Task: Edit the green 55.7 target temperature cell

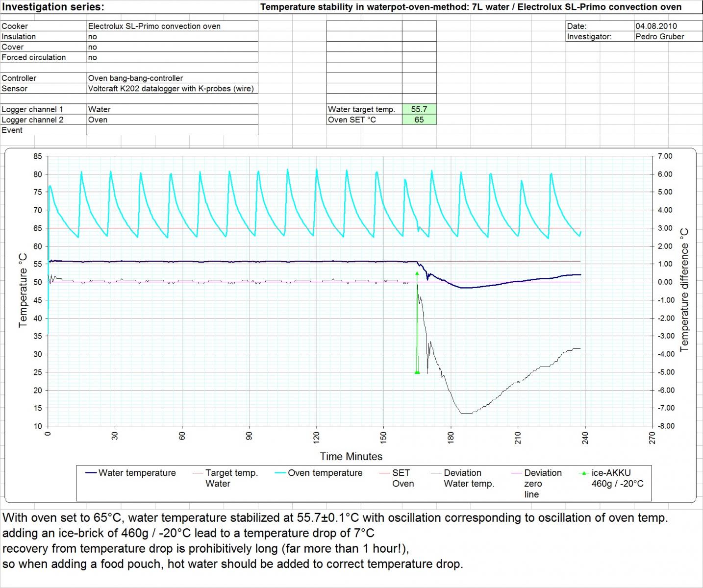Action: coord(419,109)
